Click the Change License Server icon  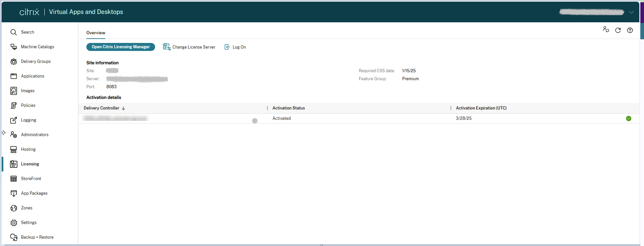pyautogui.click(x=167, y=47)
